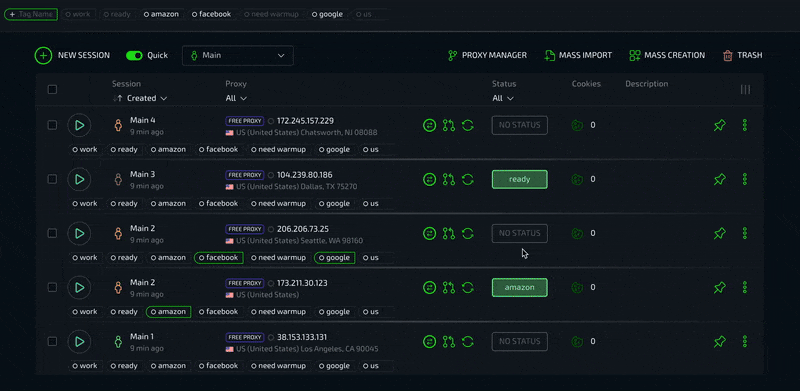Image resolution: width=800 pixels, height=391 pixels.
Task: Open the ready status selector for Main 3
Action: (519, 179)
